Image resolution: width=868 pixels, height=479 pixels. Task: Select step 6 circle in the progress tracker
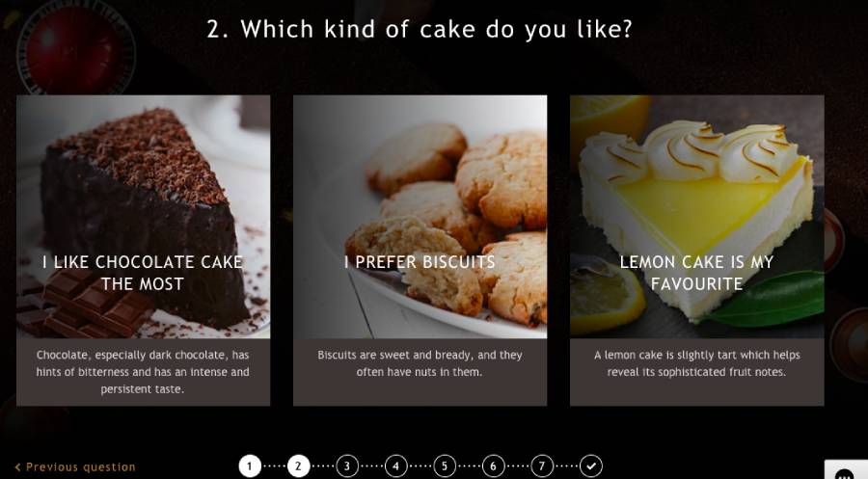click(493, 466)
